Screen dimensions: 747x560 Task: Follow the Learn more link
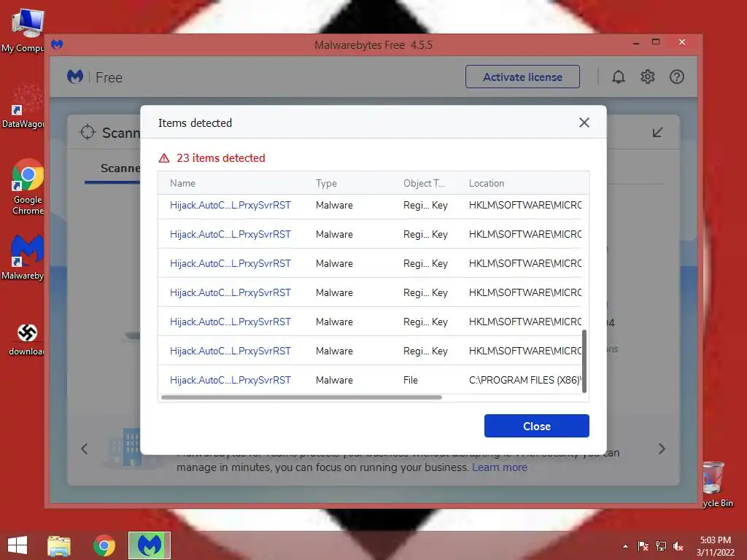coord(499,467)
